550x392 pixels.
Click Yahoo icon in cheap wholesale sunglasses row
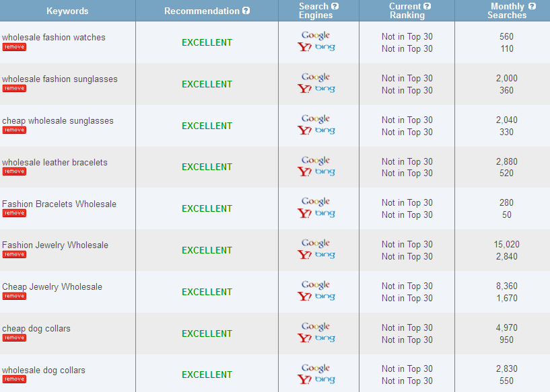304,130
